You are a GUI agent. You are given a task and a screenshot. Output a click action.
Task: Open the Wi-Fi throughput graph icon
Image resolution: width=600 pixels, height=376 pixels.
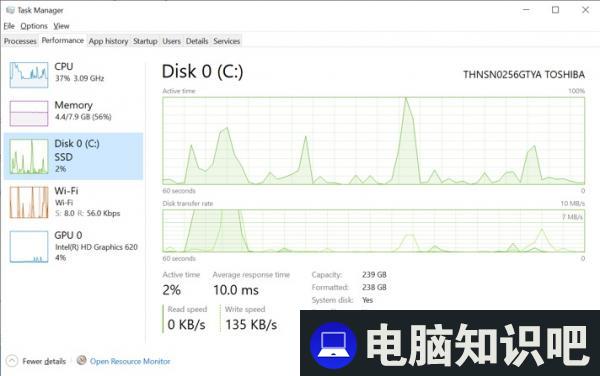[29, 202]
